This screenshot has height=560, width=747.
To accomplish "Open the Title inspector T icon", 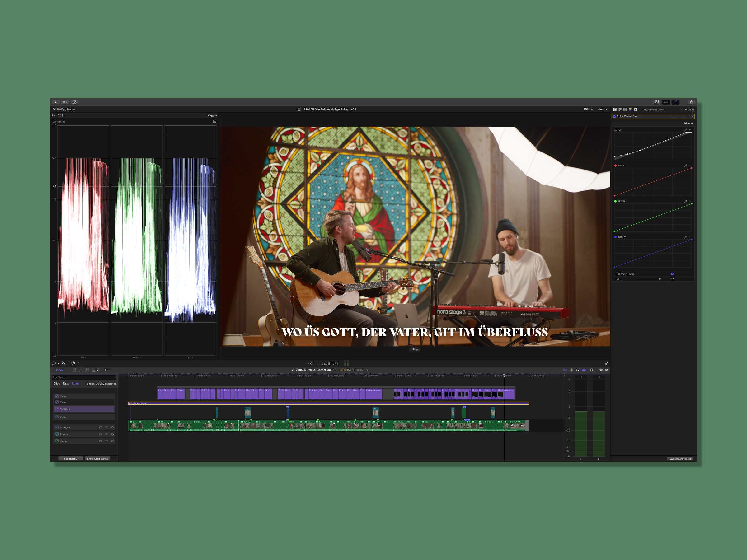I will point(615,110).
